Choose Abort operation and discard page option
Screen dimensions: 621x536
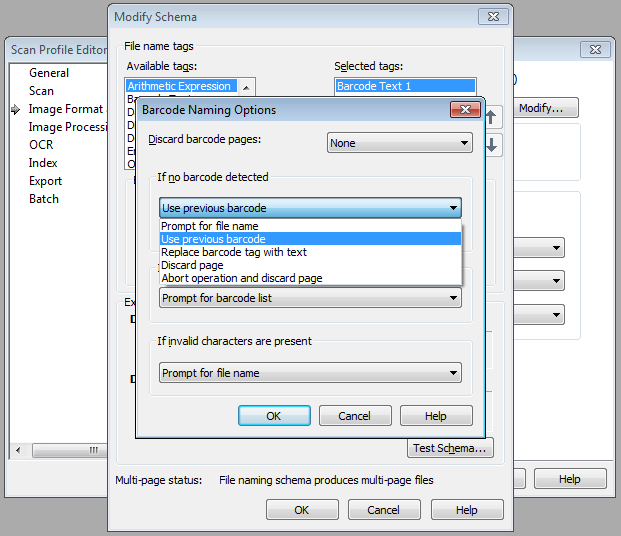coord(310,278)
